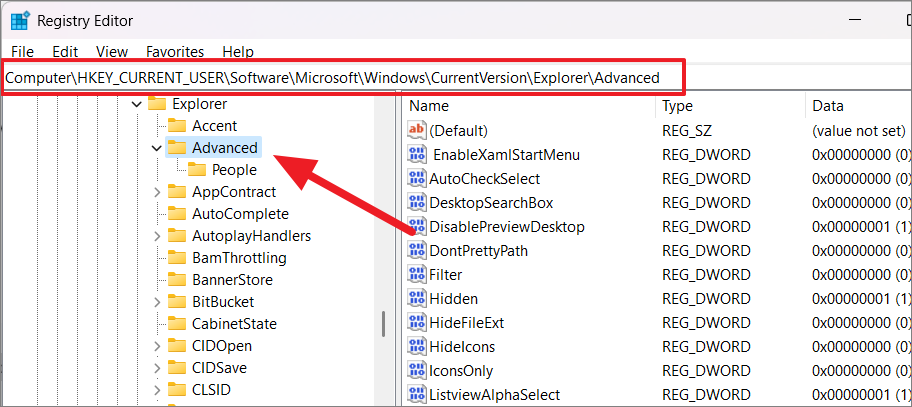Click the Explorer folder icon
Screen dimensions: 912x407
coord(157,103)
